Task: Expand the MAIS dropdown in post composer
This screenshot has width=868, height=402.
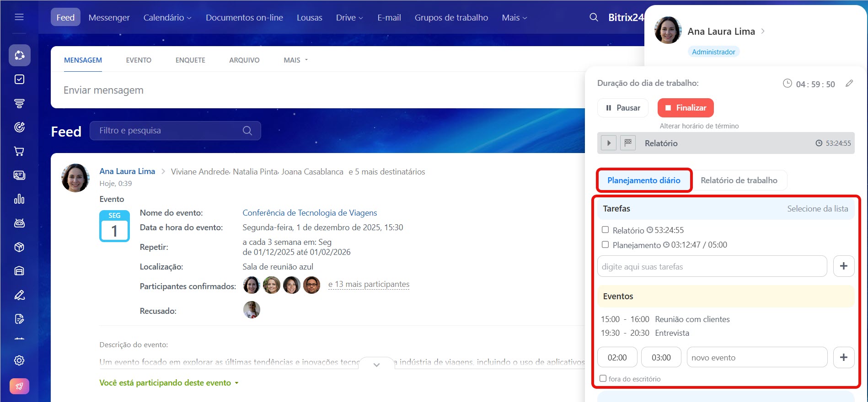Action: pos(296,60)
